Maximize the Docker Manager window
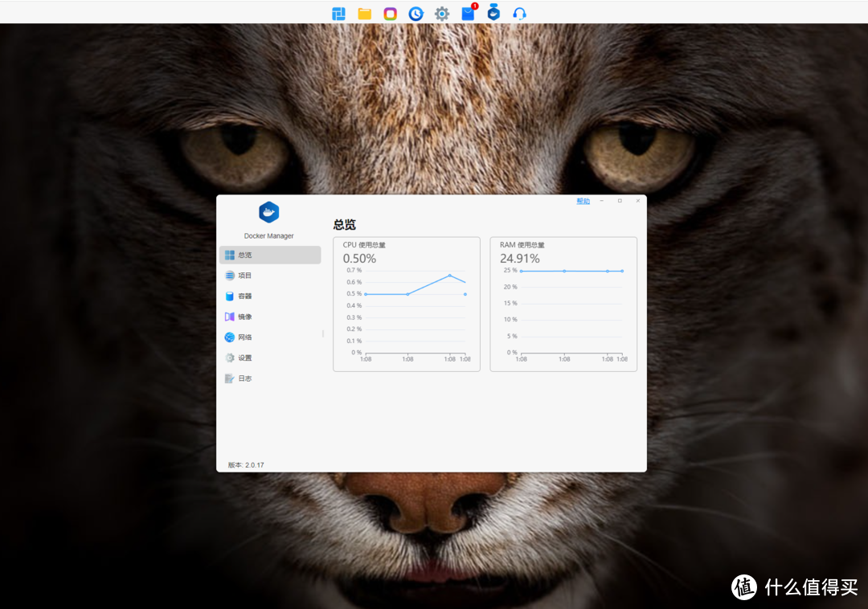Screen dimensions: 868x609 pos(620,201)
